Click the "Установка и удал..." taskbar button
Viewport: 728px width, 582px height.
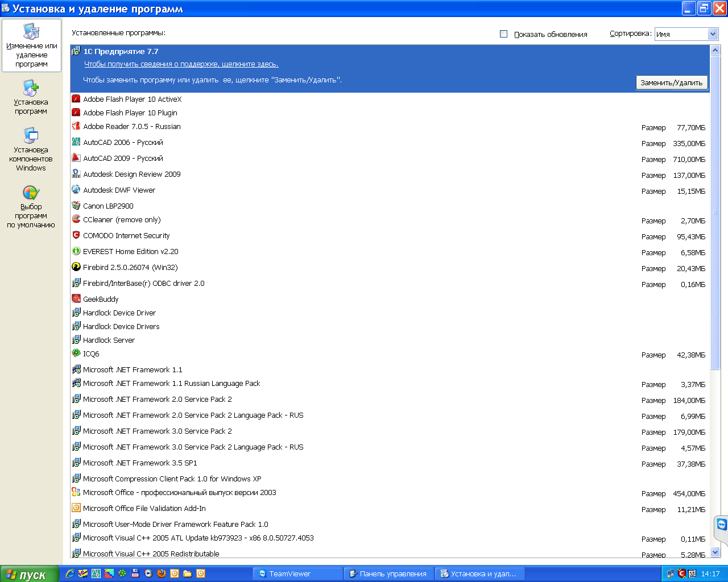coord(480,574)
